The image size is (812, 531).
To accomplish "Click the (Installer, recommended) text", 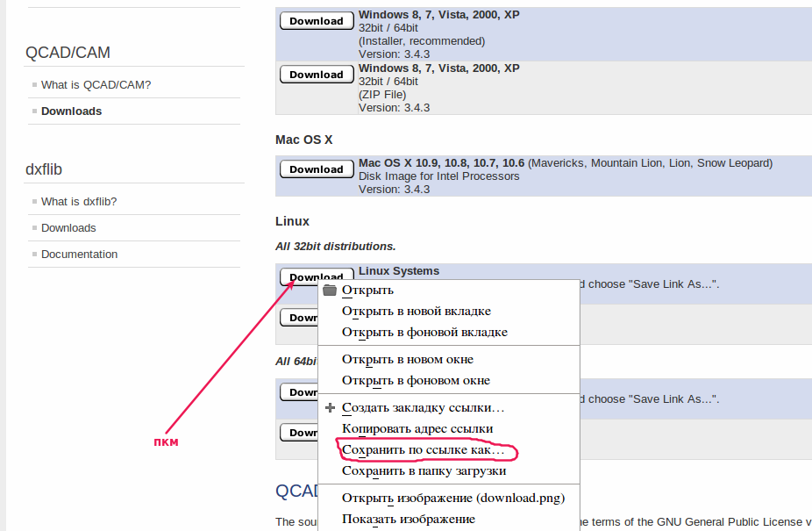I will (422, 41).
